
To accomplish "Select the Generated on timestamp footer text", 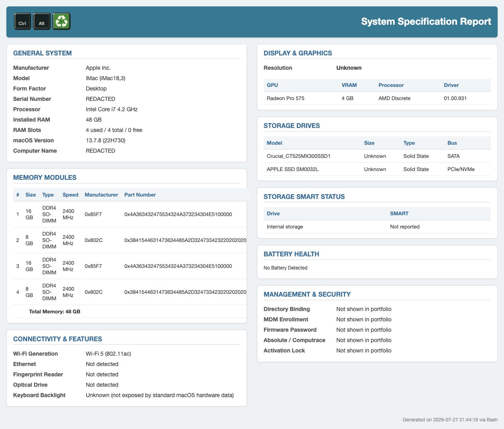I will pos(450,419).
